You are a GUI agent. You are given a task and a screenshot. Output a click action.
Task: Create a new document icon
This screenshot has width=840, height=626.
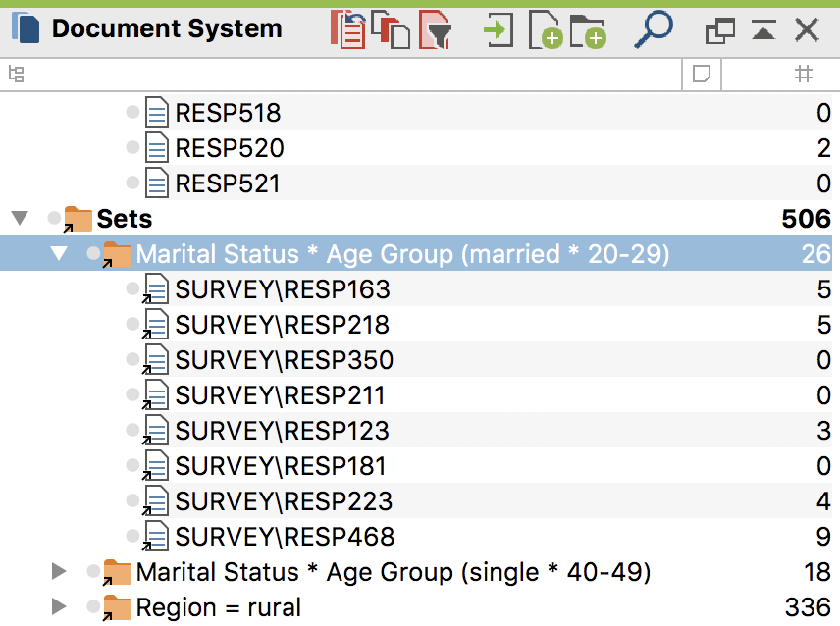(x=545, y=30)
